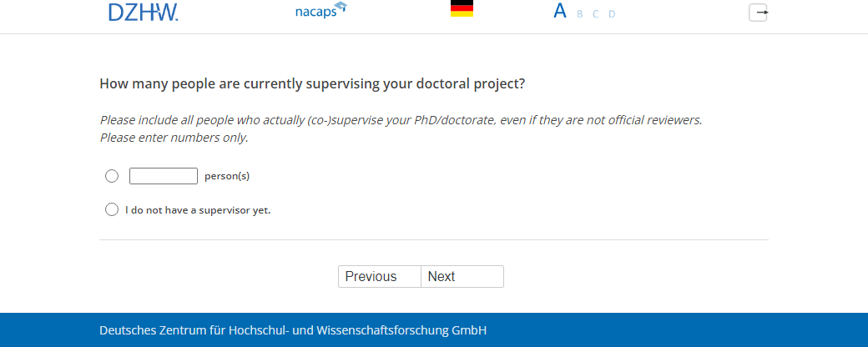Proceed with the Next button
Image resolution: width=868 pixels, height=347 pixels.
tap(462, 277)
